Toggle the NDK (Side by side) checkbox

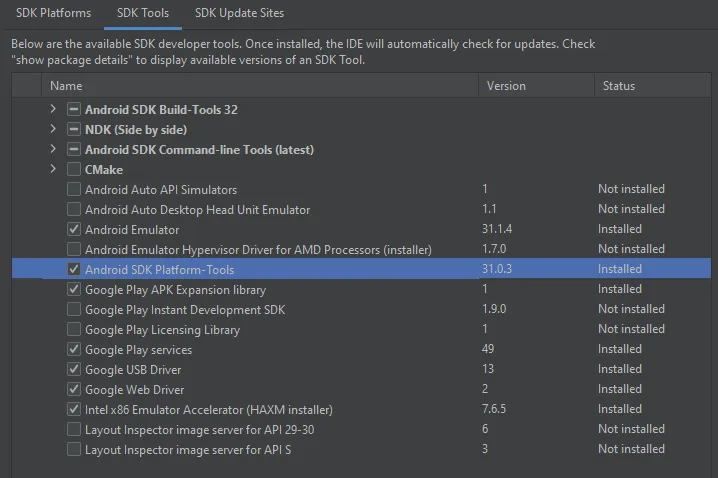(73, 129)
